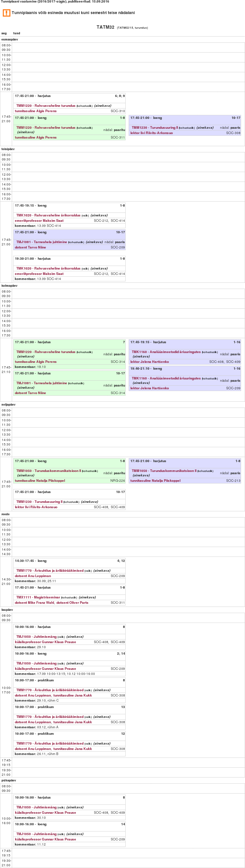Select tunnitasuline Jana Kukk in rühm C praktikum

pos(72,695)
